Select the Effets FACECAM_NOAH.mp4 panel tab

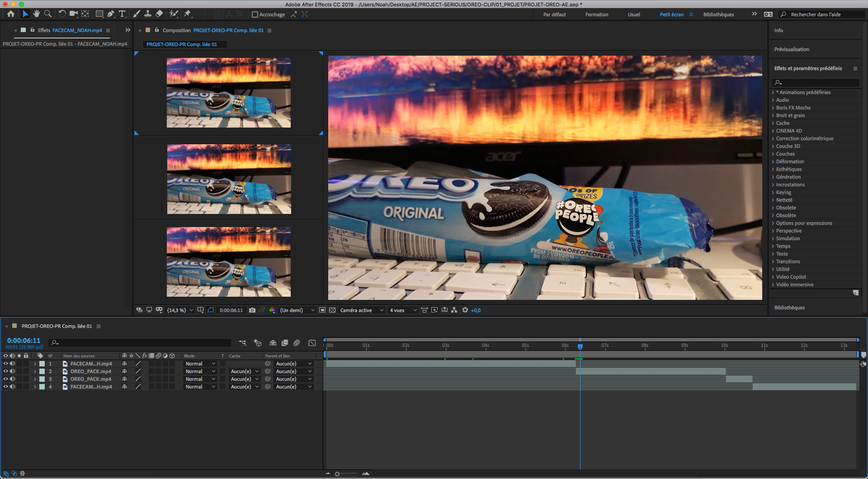point(70,30)
